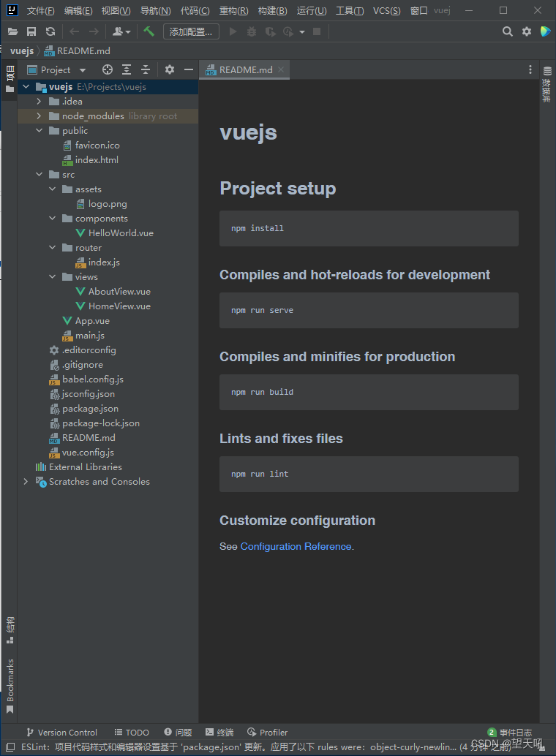Toggle the Profiler tool window

pos(267,733)
